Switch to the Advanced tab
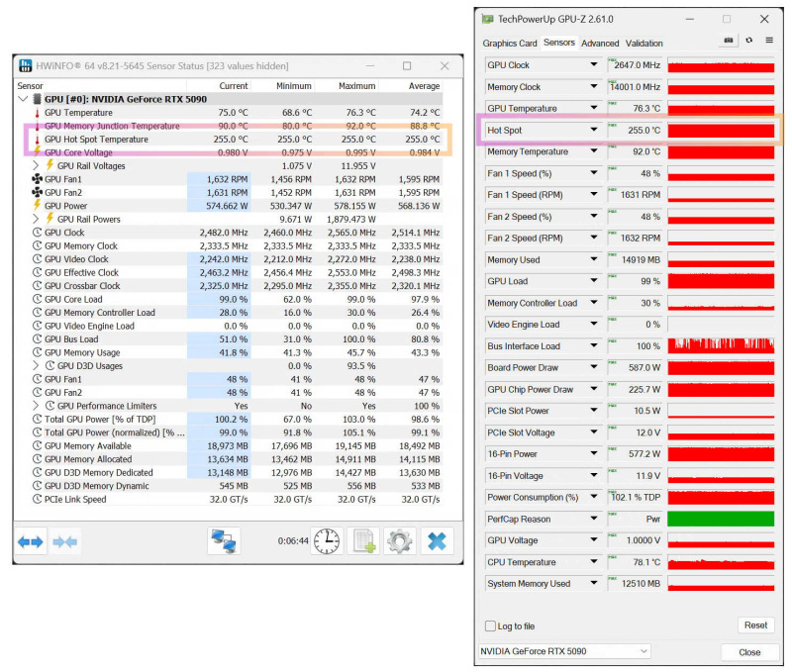792x672 pixels. click(600, 43)
